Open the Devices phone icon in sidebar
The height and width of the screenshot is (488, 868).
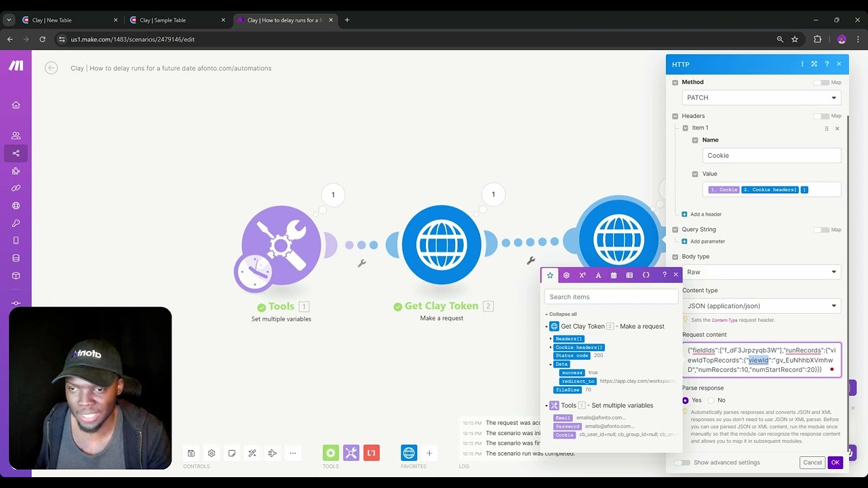coord(16,241)
